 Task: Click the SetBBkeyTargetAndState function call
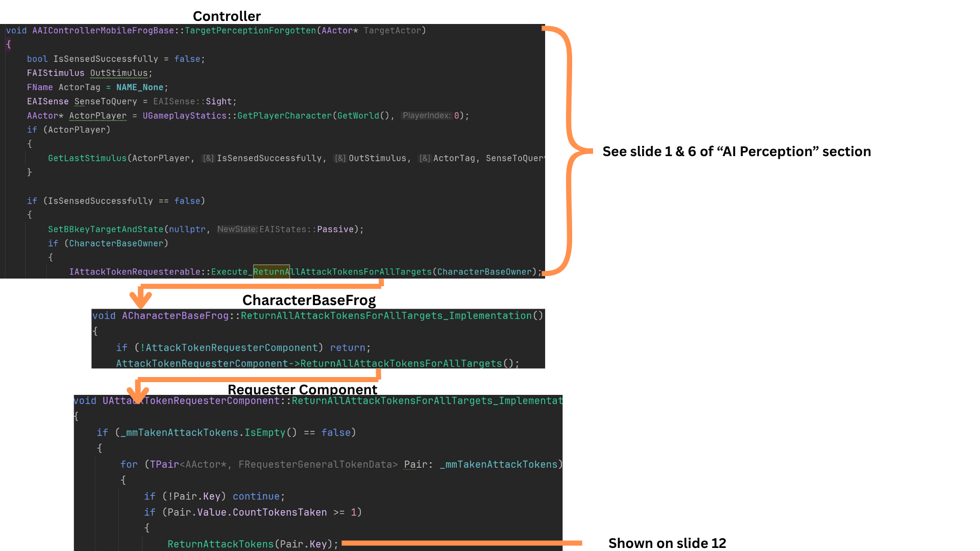pyautogui.click(x=106, y=229)
